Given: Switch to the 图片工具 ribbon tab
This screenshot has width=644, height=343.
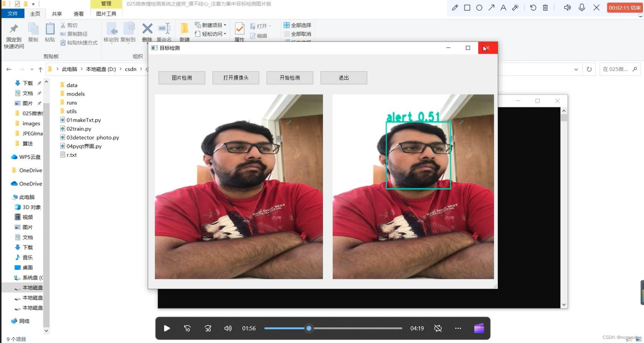Looking at the screenshot, I should (106, 13).
